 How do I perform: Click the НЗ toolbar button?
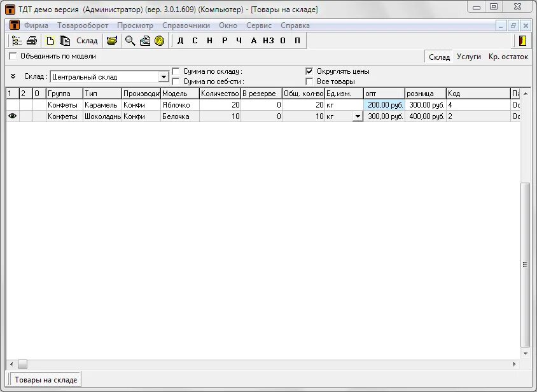point(268,41)
